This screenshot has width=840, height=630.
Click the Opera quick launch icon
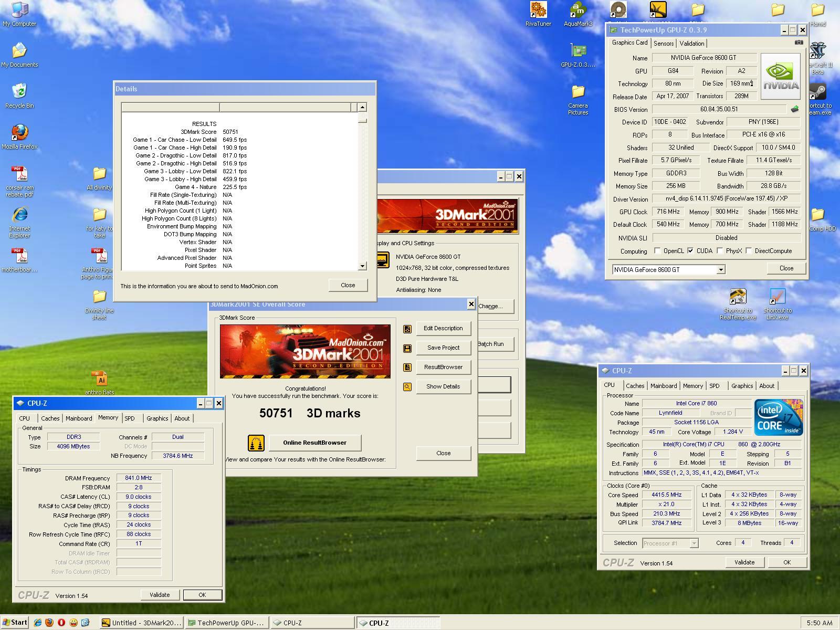tap(61, 623)
